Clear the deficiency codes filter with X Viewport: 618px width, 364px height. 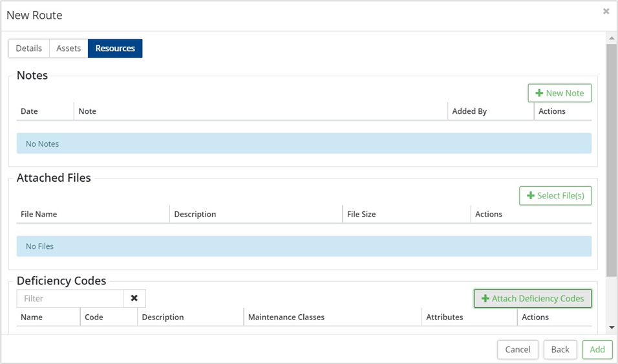coord(134,298)
